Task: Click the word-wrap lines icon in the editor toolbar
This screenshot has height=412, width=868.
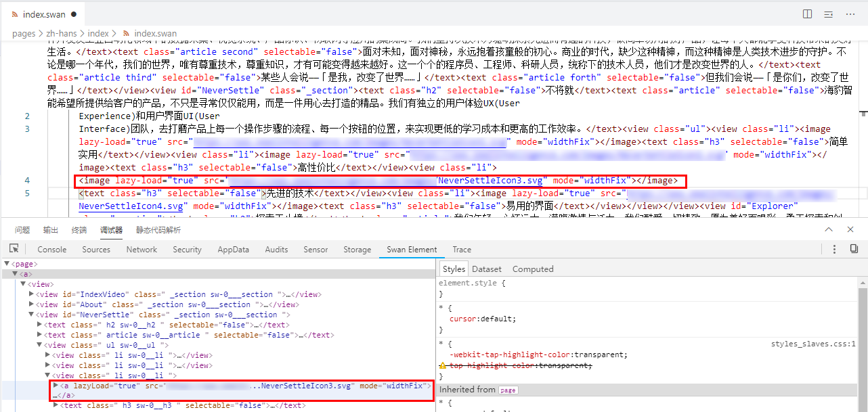Action: click(828, 14)
